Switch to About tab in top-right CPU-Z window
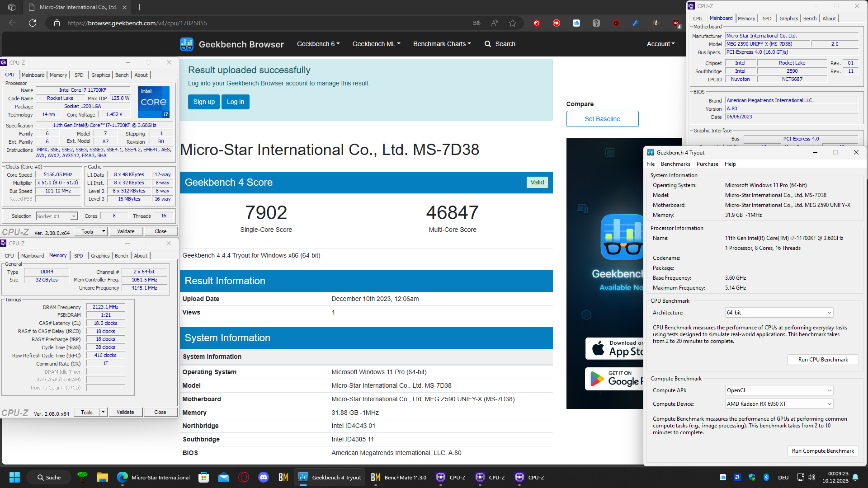This screenshot has width=868, height=488. [829, 19]
